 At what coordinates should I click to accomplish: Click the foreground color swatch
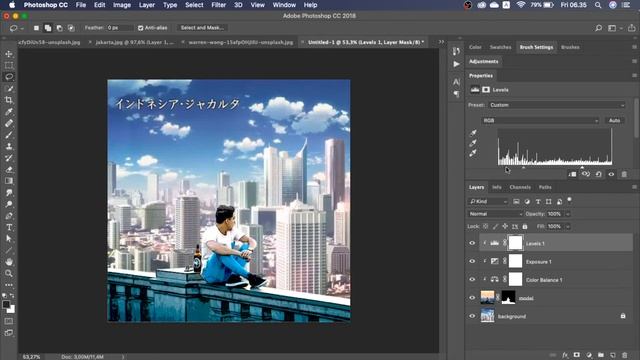pos(6,304)
